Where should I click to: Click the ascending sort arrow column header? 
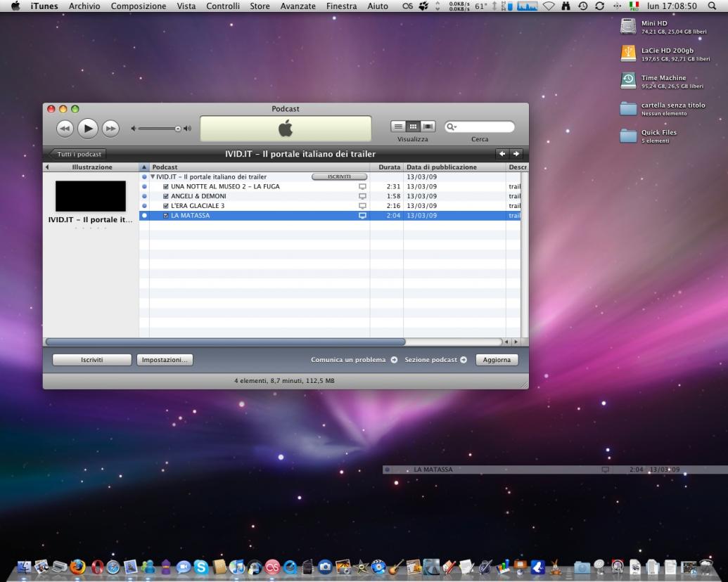pyautogui.click(x=144, y=167)
